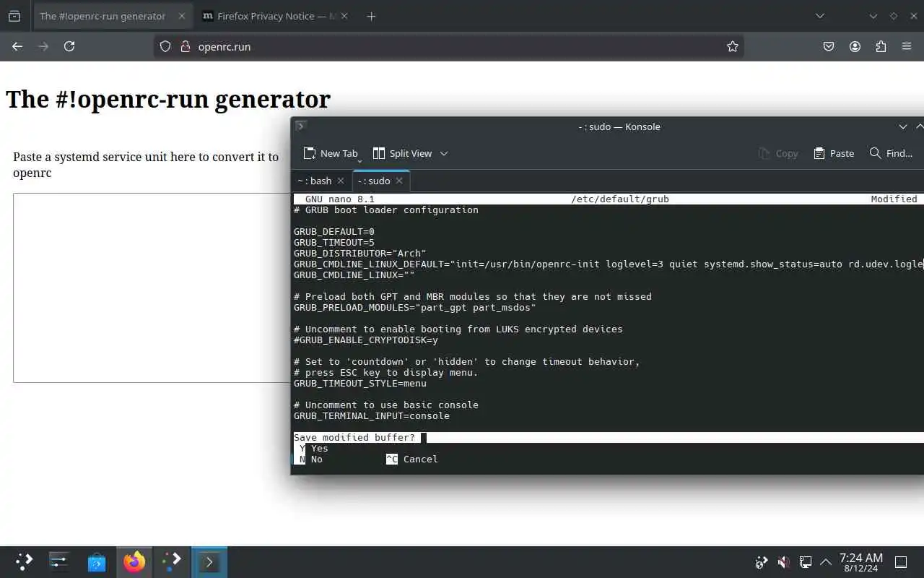Open the clock showing 7:24 AM
The height and width of the screenshot is (578, 924).
860,561
